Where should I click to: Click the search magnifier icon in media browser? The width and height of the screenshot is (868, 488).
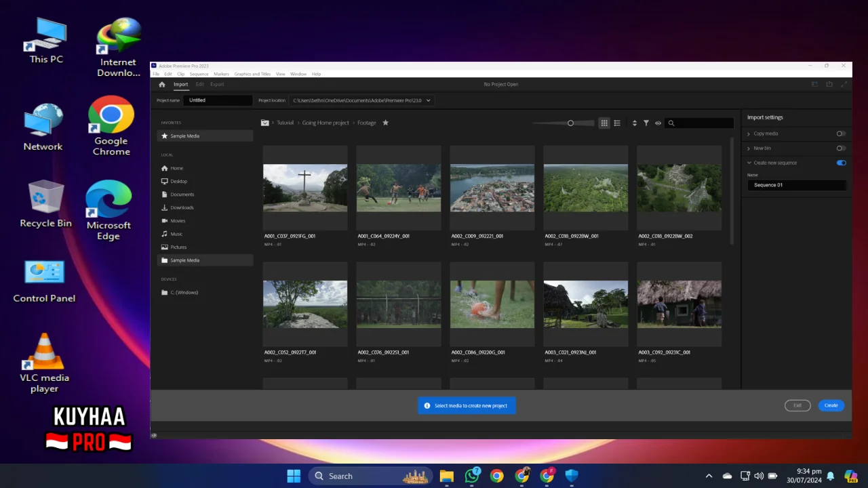point(671,123)
